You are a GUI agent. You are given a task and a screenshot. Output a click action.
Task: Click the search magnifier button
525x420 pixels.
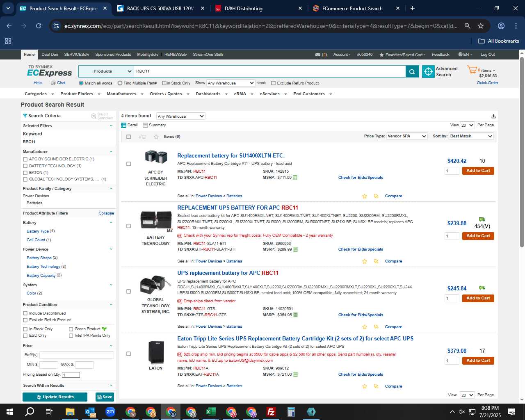point(412,71)
